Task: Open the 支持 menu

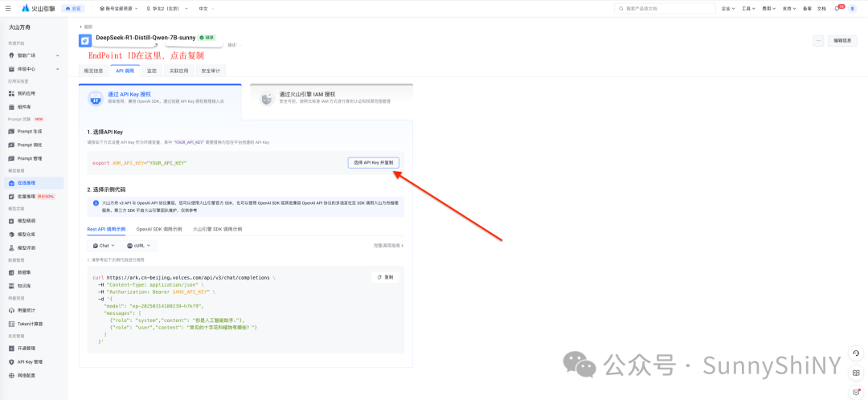Action: tap(789, 9)
